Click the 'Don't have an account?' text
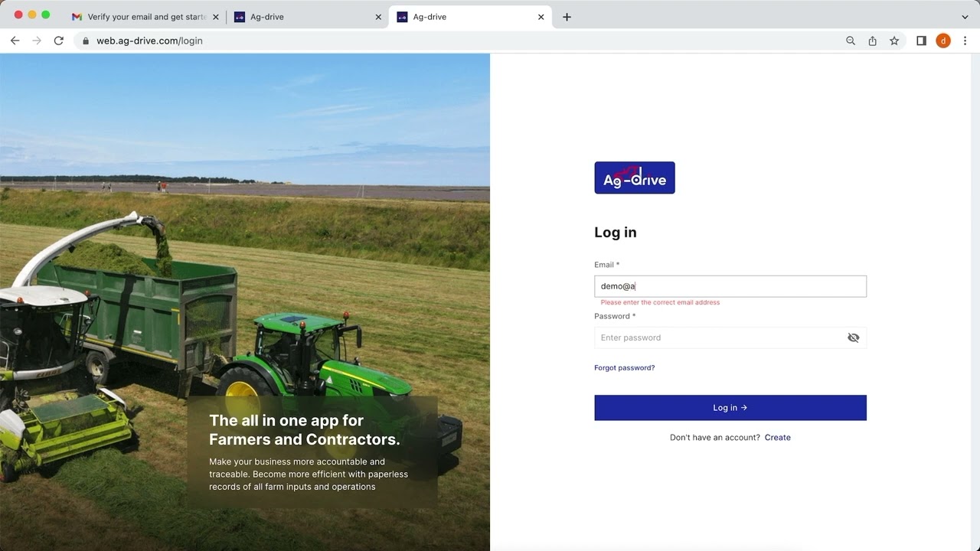Image resolution: width=980 pixels, height=551 pixels. [715, 438]
